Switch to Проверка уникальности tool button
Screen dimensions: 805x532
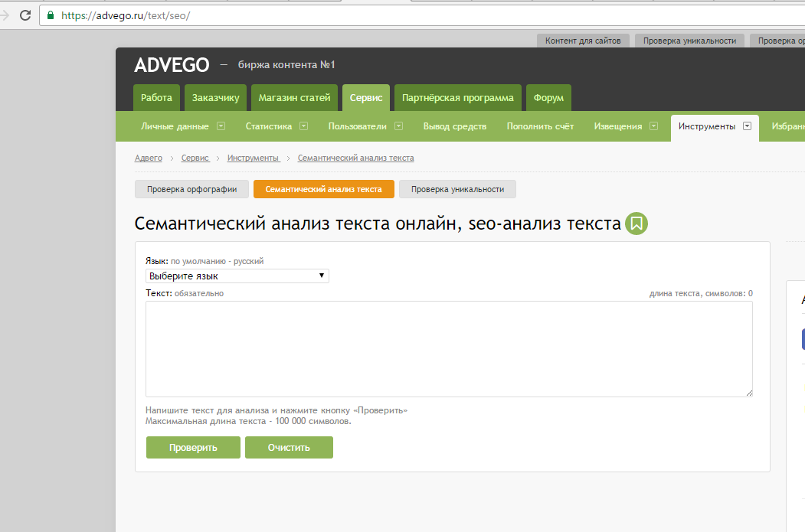[x=457, y=189]
